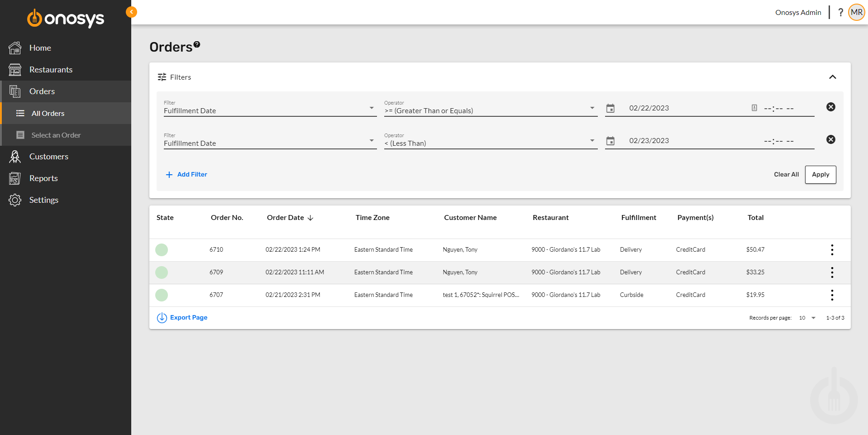This screenshot has height=435, width=868.
Task: Click the Clear All button
Action: click(786, 174)
